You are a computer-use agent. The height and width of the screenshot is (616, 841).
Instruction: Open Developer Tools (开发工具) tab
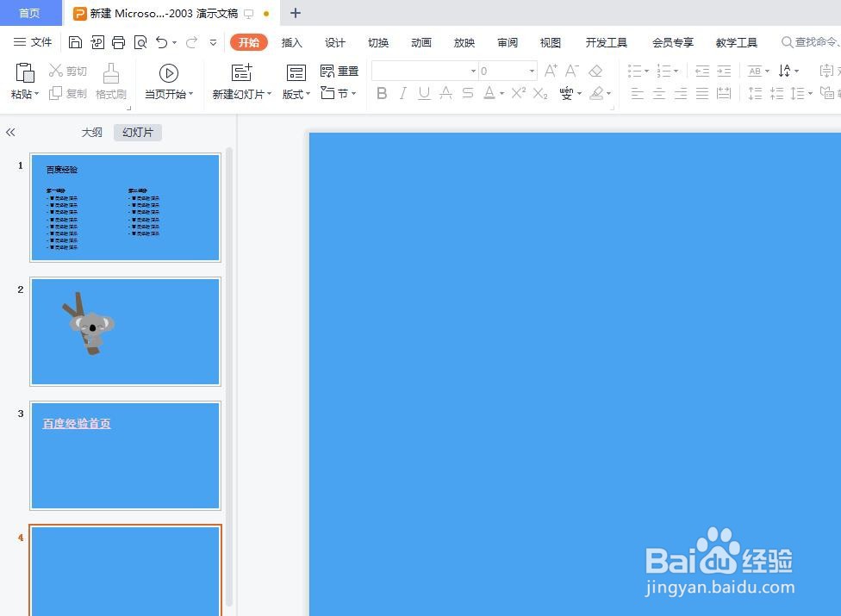[606, 42]
